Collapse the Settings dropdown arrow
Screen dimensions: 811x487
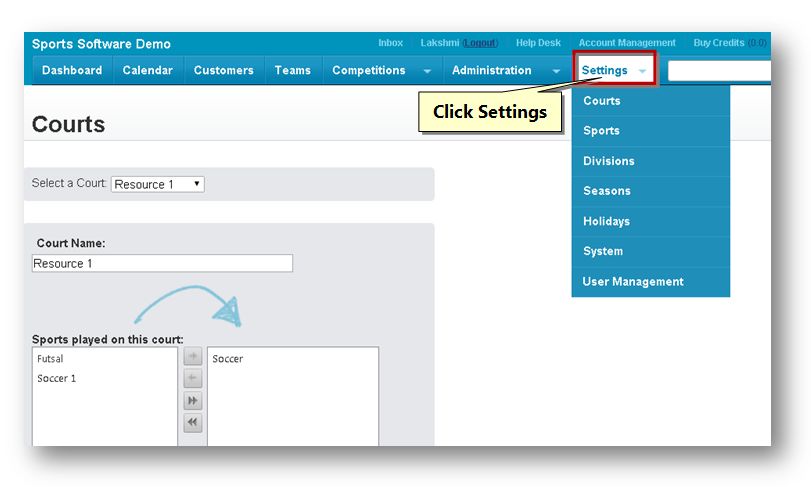click(x=642, y=71)
